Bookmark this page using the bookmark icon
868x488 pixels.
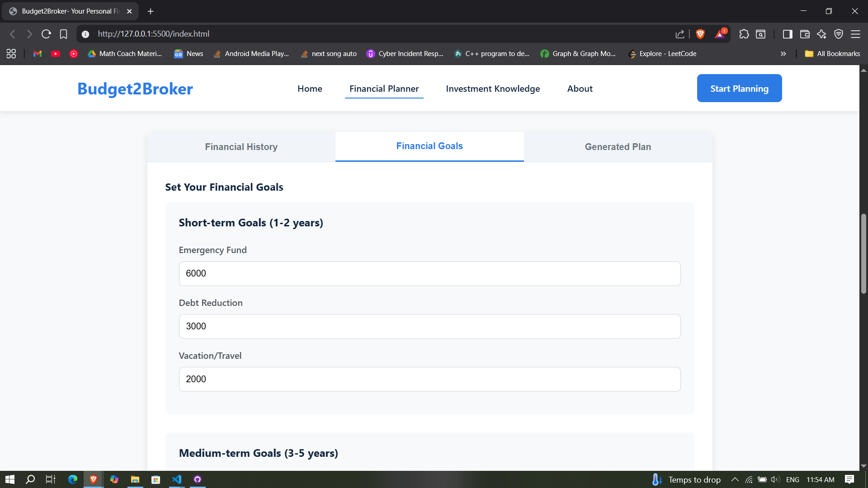[63, 34]
